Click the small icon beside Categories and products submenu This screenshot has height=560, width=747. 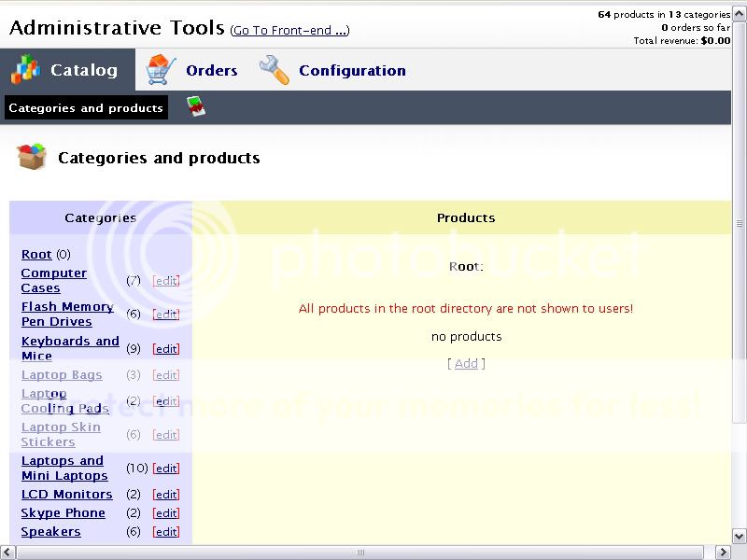pos(196,106)
